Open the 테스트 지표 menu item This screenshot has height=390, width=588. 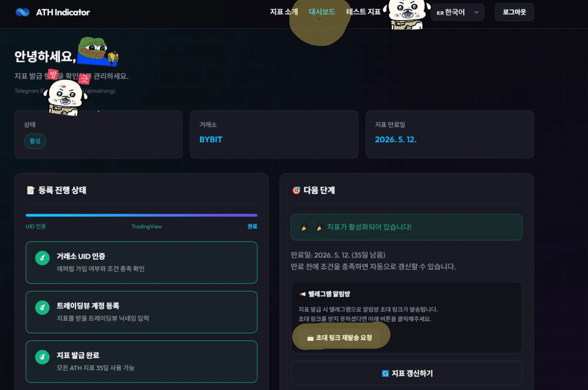(x=363, y=12)
